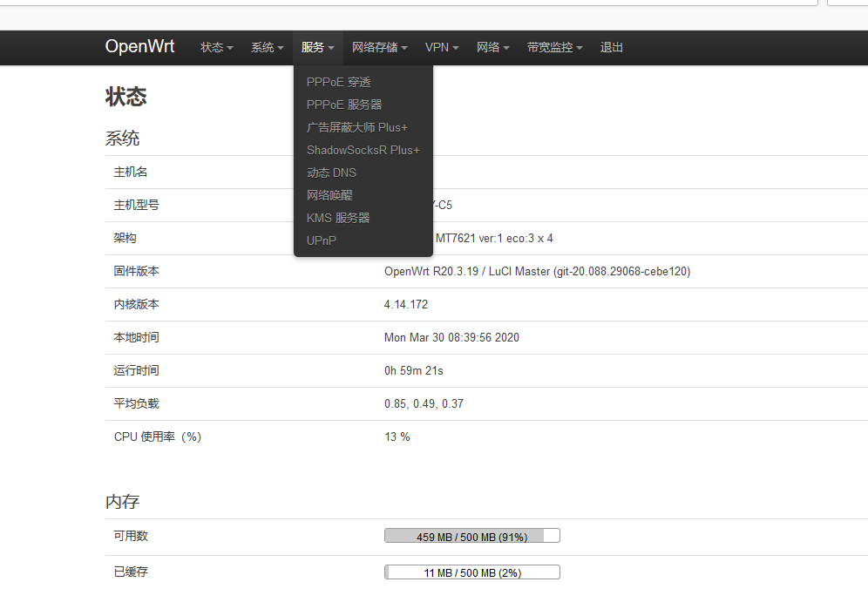Open the 网络 dropdown menu

pyautogui.click(x=492, y=48)
